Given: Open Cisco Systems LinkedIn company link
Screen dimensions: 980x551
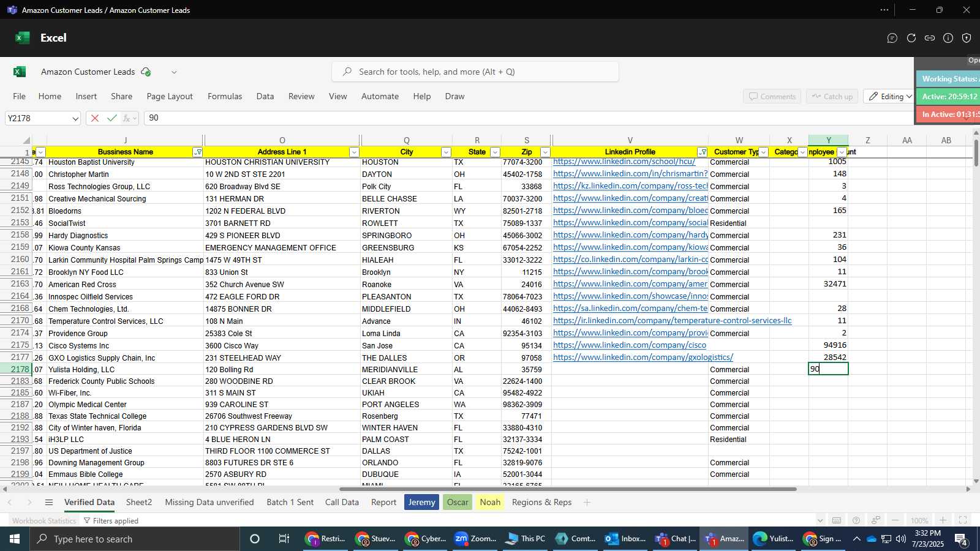Looking at the screenshot, I should pyautogui.click(x=630, y=345).
